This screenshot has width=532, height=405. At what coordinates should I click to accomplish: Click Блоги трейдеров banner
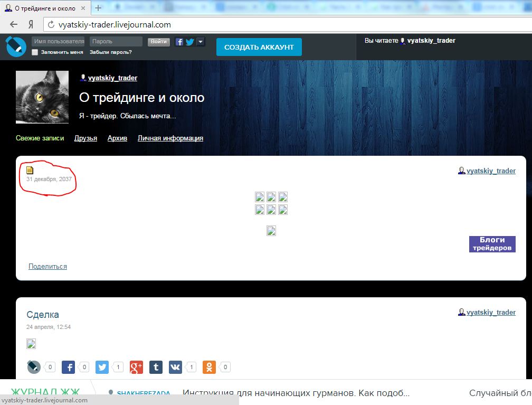click(492, 244)
